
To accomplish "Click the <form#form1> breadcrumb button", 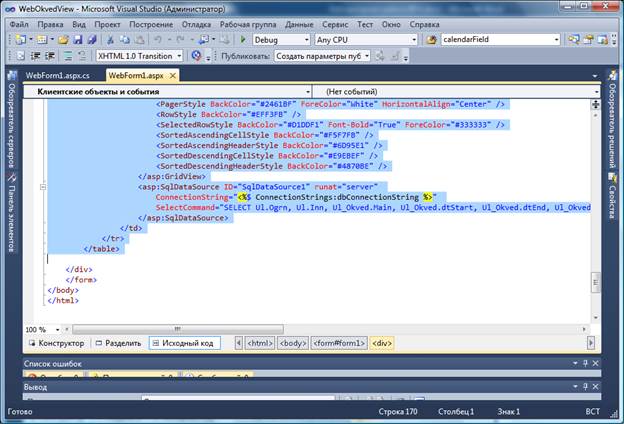I will click(339, 343).
